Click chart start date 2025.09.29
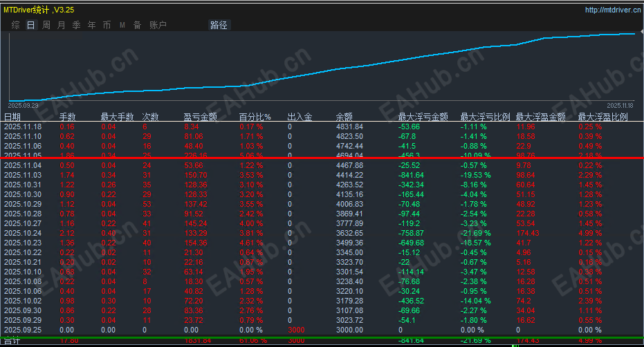644x347 pixels. click(23, 106)
